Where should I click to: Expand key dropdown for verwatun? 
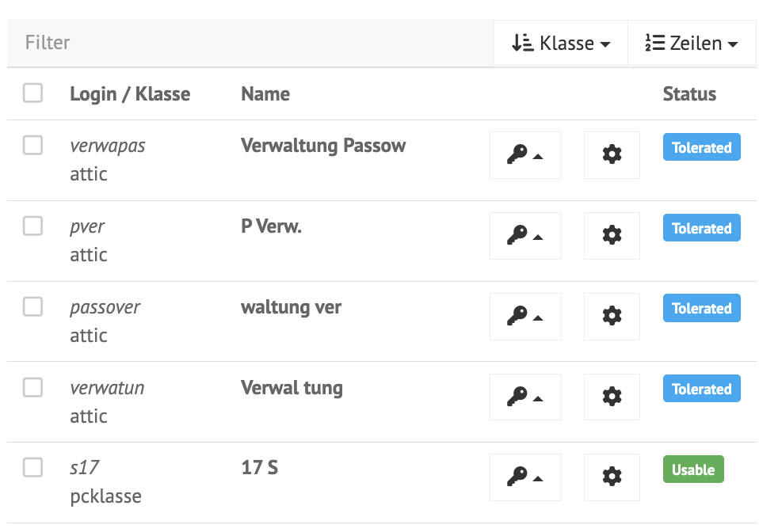[525, 397]
